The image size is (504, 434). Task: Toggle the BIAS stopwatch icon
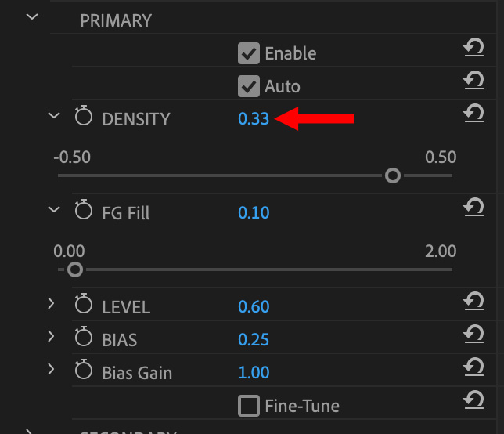click(83, 338)
